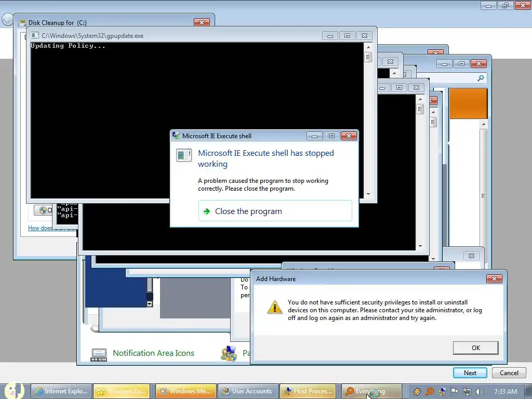Switch to Everything taskbar button
This screenshot has height=399, width=532.
(371, 391)
